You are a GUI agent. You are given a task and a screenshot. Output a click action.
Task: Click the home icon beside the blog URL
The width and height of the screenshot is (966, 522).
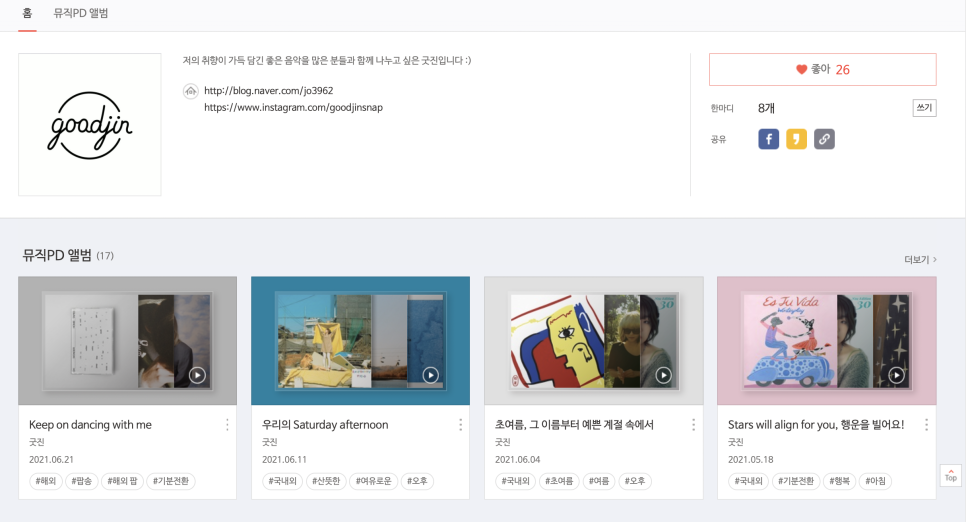(191, 91)
